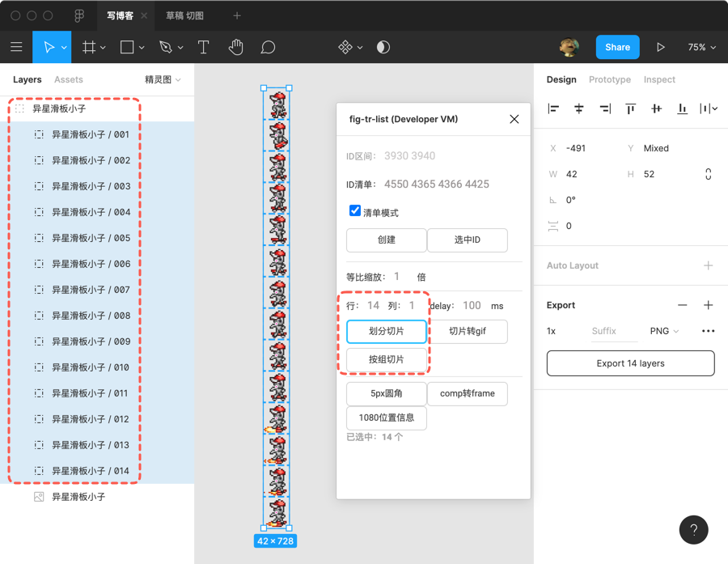Image resolution: width=728 pixels, height=564 pixels.
Task: Select the Text tool
Action: coord(203,47)
